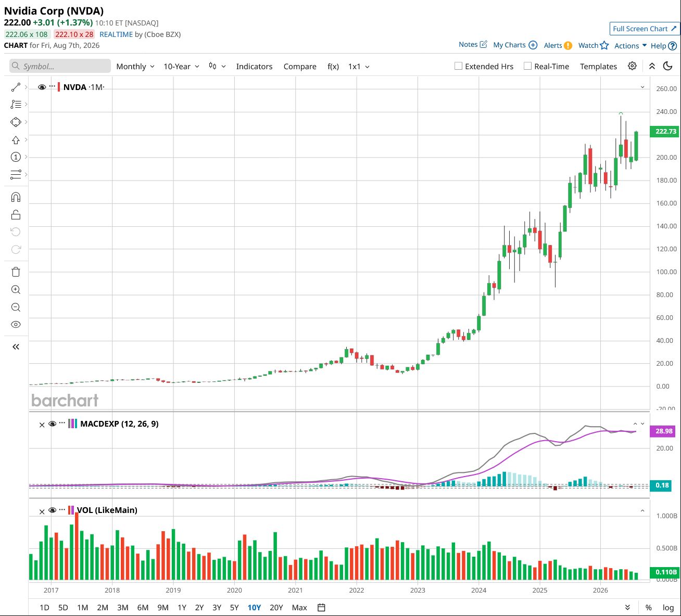
Task: Delete drawings with the trash icon
Action: 16,272
